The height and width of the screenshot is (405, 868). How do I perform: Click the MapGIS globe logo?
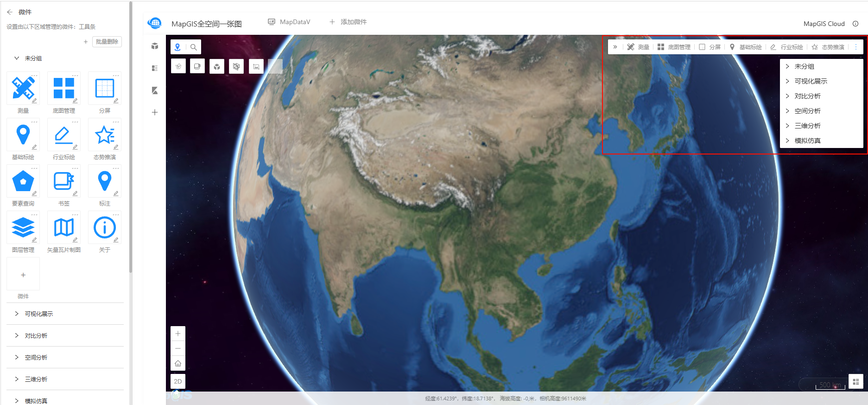pyautogui.click(x=154, y=23)
